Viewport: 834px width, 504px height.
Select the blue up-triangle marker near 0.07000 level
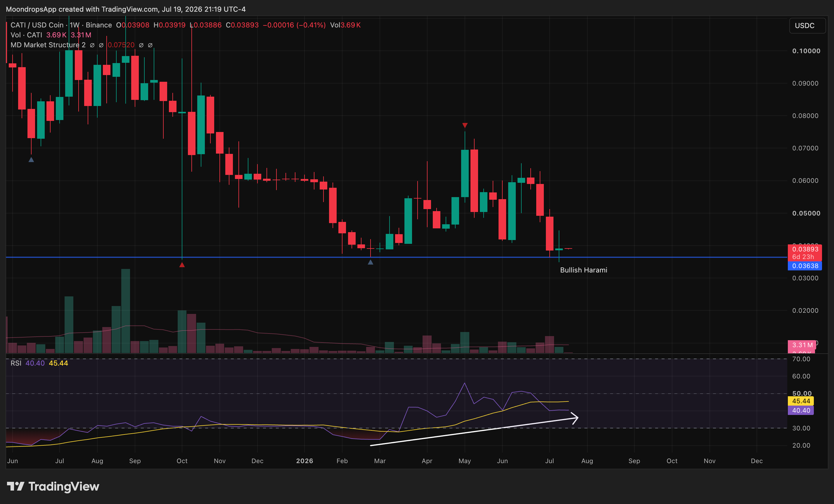coord(31,160)
